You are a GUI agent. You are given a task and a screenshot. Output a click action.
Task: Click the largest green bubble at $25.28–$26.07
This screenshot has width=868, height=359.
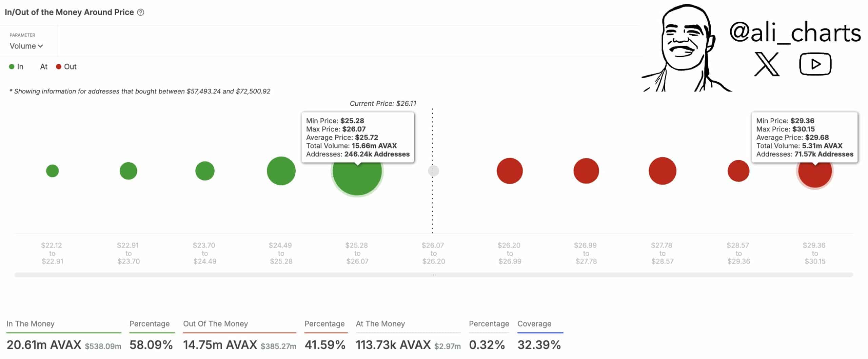coord(357,176)
